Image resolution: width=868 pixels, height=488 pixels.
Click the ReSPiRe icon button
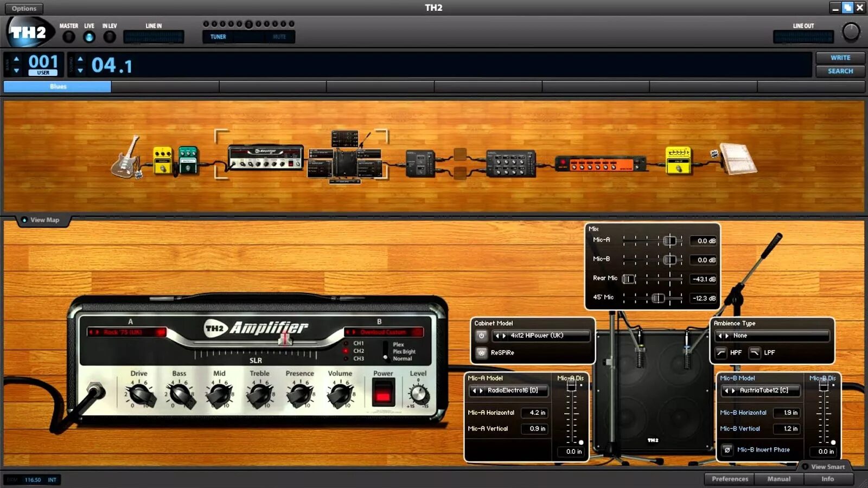481,352
